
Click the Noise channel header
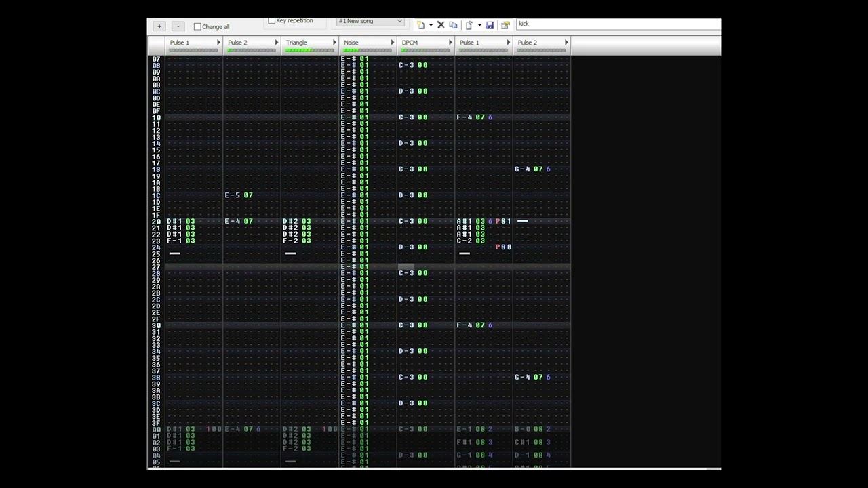click(x=368, y=45)
